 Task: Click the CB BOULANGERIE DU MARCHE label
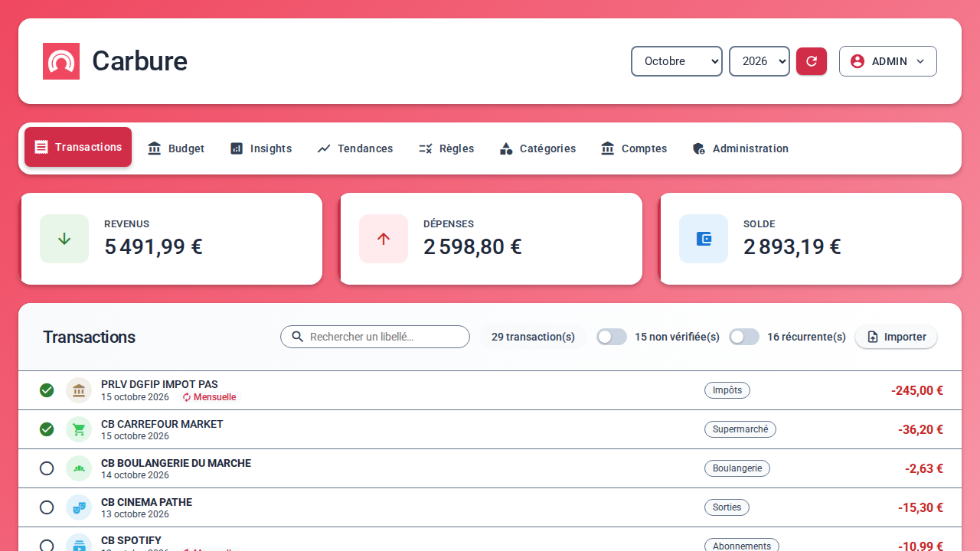176,463
